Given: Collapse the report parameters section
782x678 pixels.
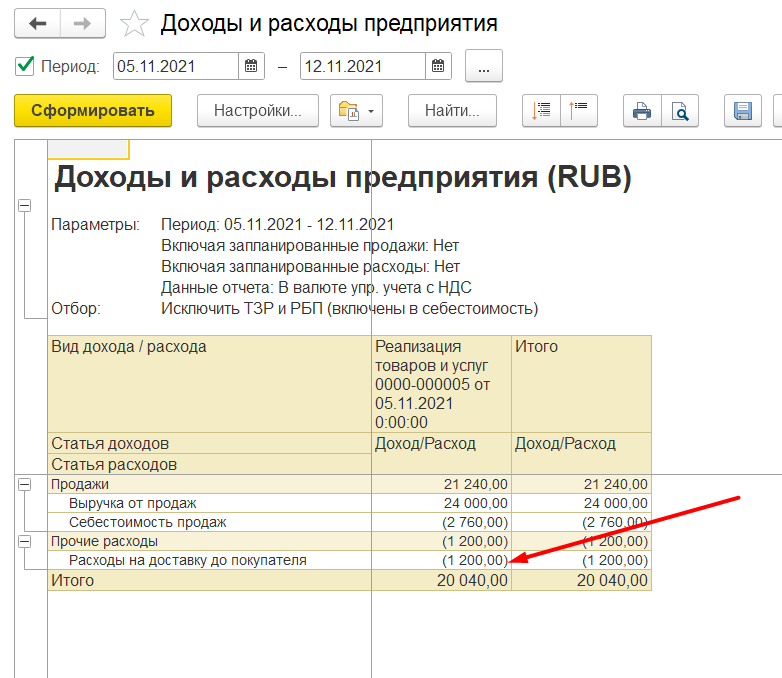Looking at the screenshot, I should click(x=24, y=205).
